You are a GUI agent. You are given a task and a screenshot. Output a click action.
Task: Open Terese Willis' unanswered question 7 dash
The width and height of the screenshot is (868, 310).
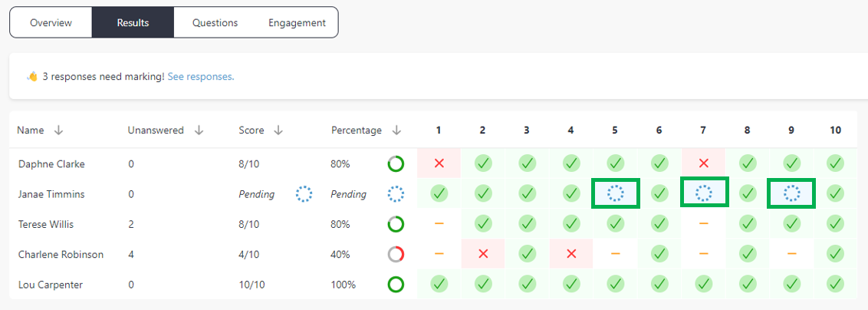coord(704,223)
